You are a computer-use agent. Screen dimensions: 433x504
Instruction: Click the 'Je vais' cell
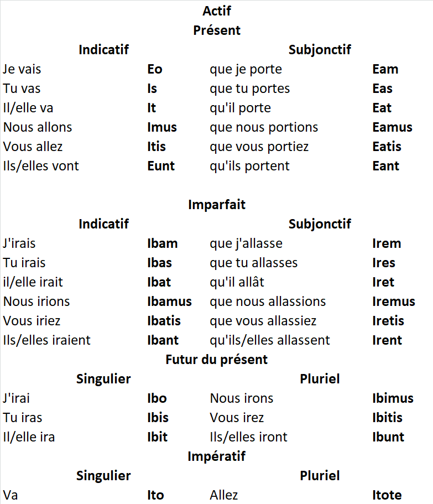click(x=22, y=69)
